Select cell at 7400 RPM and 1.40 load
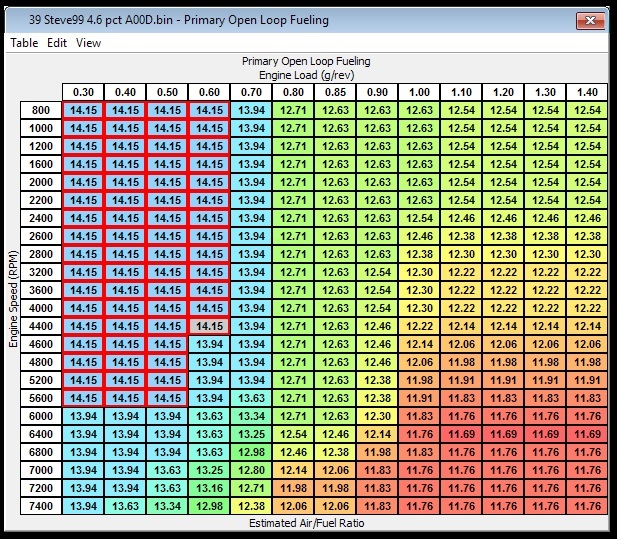This screenshot has height=539, width=617. coord(588,506)
